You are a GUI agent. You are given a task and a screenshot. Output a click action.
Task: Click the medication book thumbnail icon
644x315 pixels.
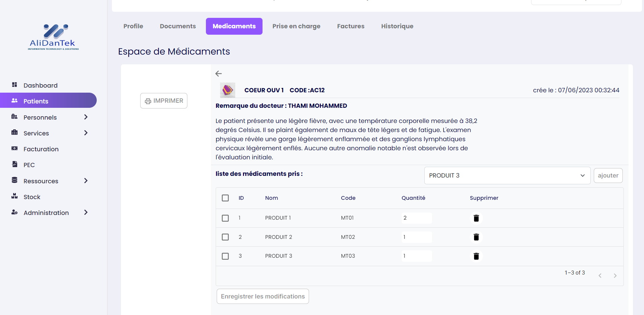[227, 90]
